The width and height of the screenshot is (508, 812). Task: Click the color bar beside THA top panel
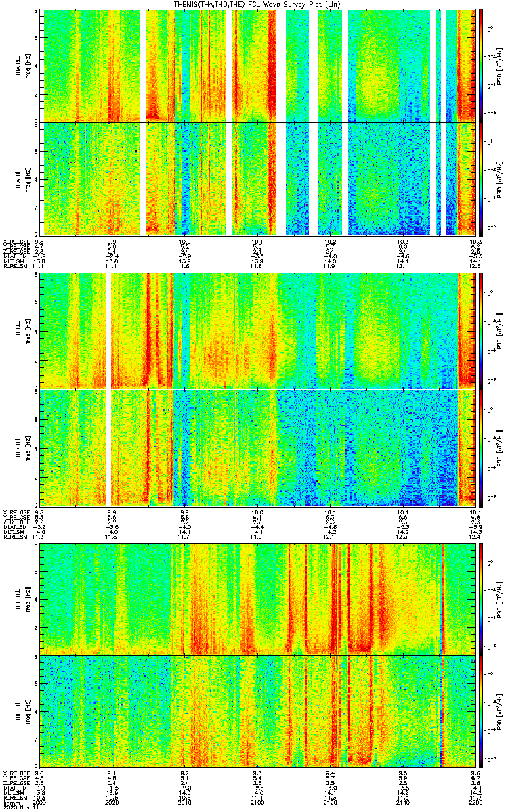point(482,66)
